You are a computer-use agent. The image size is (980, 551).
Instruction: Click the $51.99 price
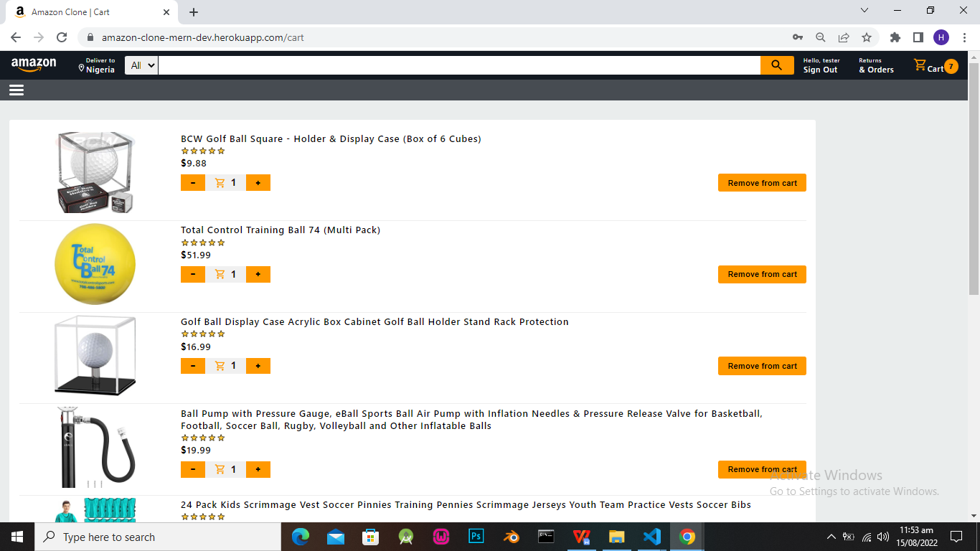[x=196, y=255]
